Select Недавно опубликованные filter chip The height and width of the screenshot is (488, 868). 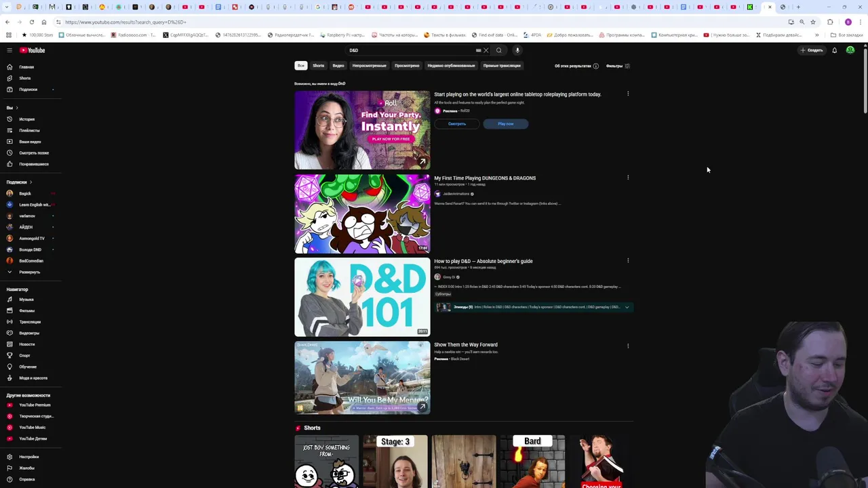451,66
